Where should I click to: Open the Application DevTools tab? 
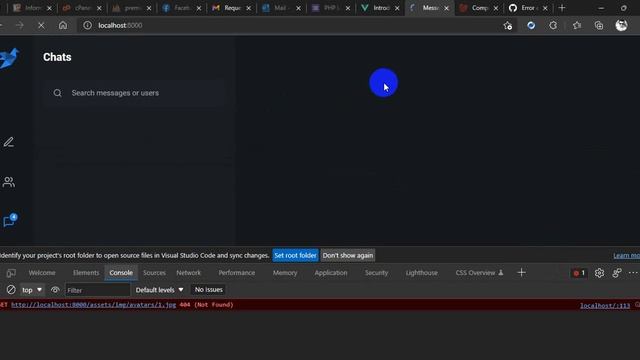pyautogui.click(x=331, y=273)
